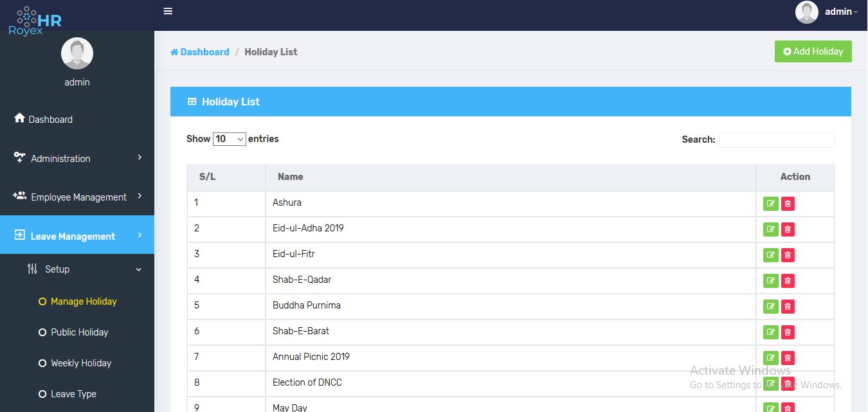Click edit icon for Shab-E-Qadar row
The width and height of the screenshot is (868, 412).
click(x=770, y=281)
